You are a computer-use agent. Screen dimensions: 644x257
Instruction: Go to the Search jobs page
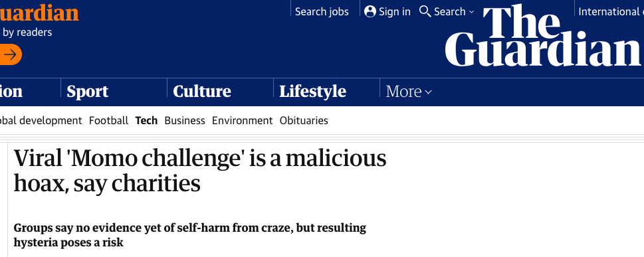(322, 11)
